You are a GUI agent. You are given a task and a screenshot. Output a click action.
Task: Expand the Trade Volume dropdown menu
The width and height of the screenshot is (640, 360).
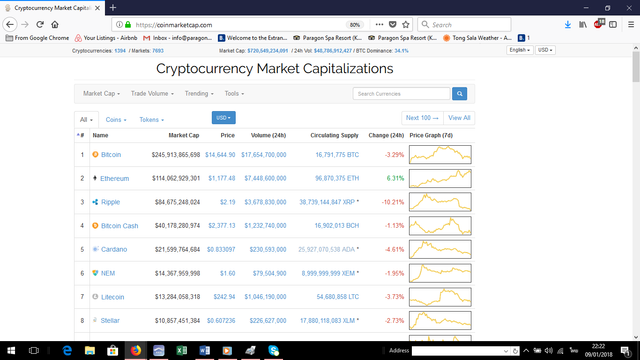click(x=152, y=93)
